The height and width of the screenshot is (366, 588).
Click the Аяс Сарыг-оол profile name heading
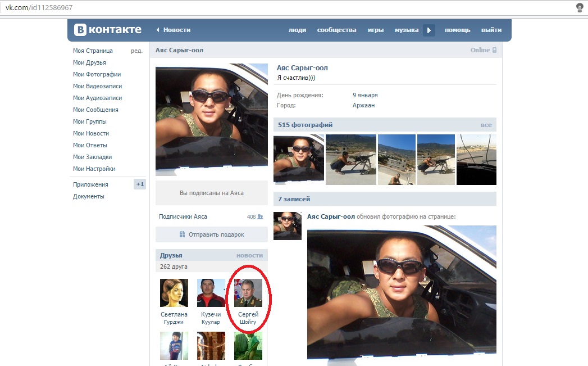302,68
